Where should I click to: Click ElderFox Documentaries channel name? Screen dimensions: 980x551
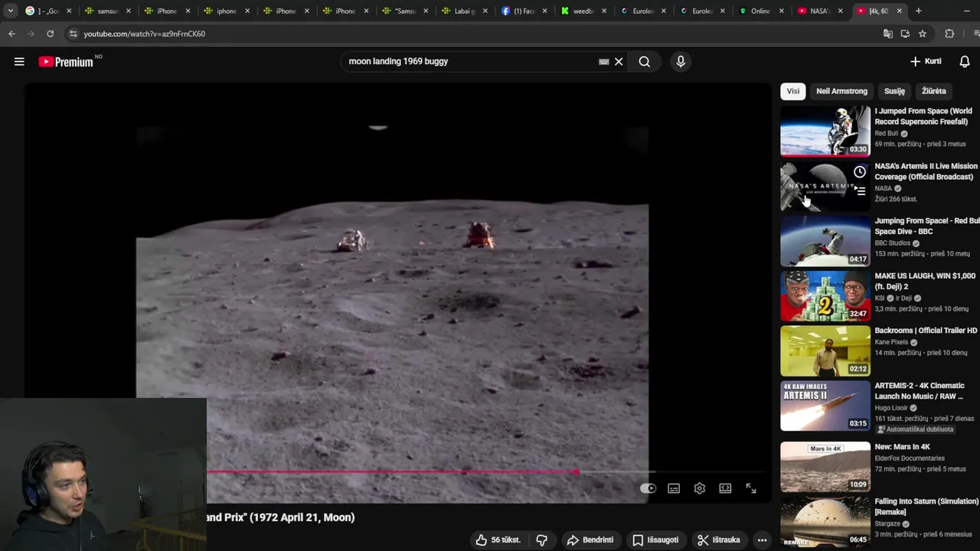pos(910,458)
